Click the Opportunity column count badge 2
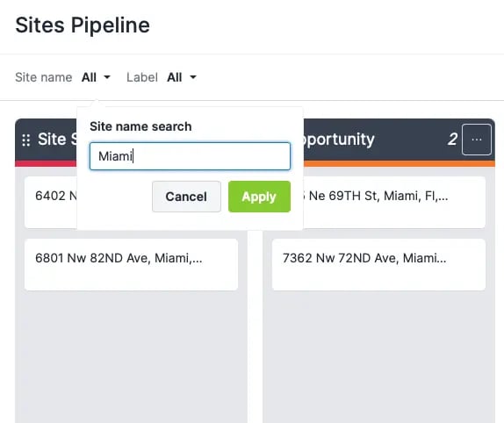 (x=452, y=140)
